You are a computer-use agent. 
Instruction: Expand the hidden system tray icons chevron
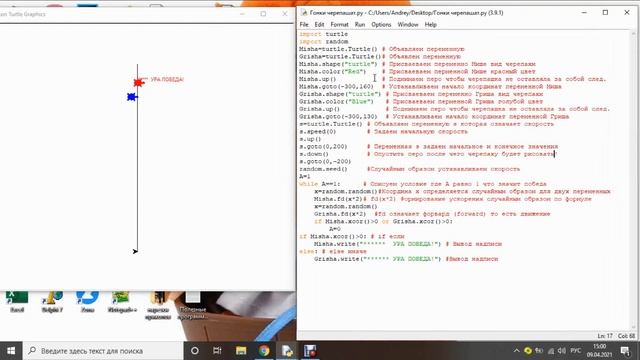pyautogui.click(x=516, y=351)
